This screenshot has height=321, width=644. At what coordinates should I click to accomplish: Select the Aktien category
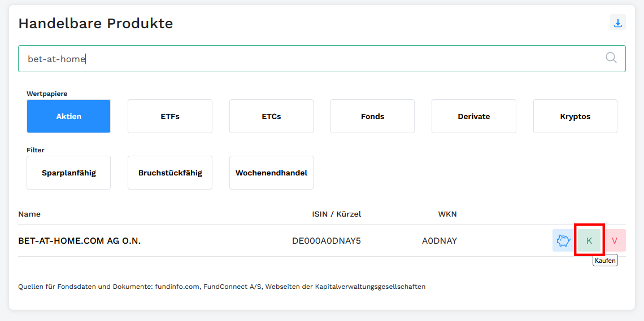(68, 116)
